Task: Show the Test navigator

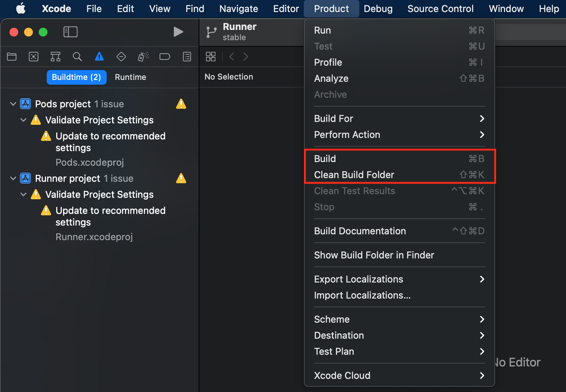Action: tap(121, 57)
